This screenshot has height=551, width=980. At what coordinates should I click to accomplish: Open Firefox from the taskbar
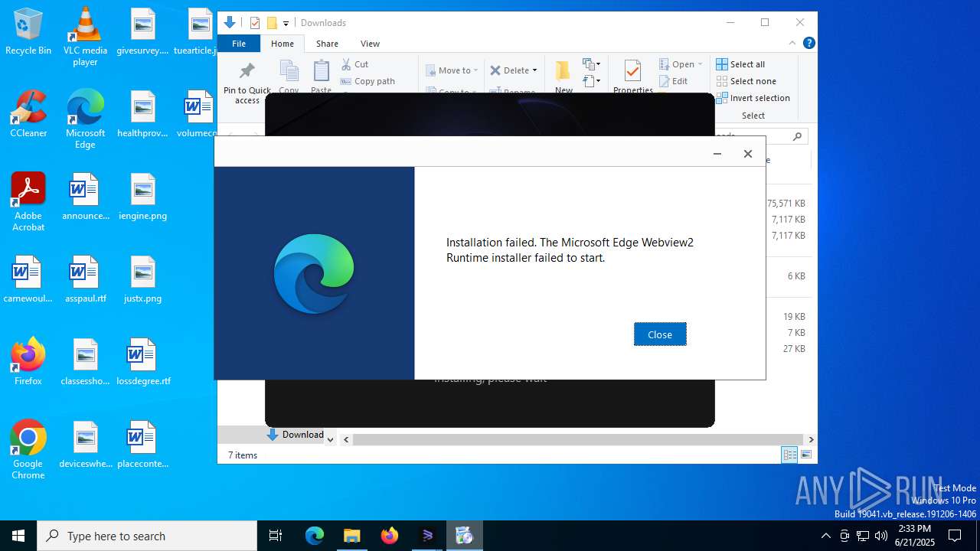point(390,536)
